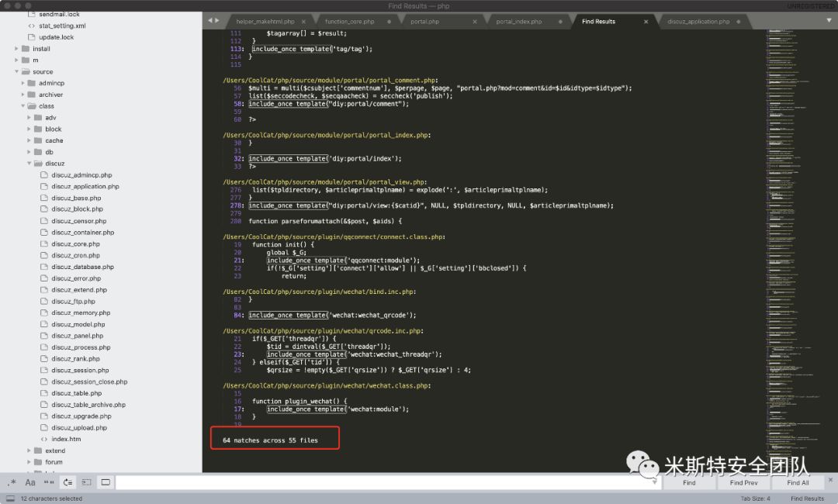Click code icon of index.htm
This screenshot has height=504, width=838.
(x=44, y=439)
